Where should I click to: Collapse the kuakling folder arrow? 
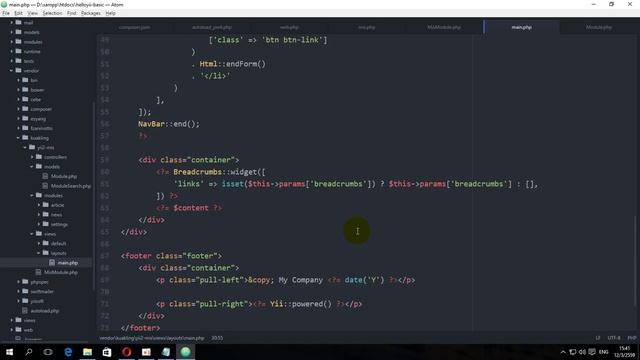tap(18, 138)
